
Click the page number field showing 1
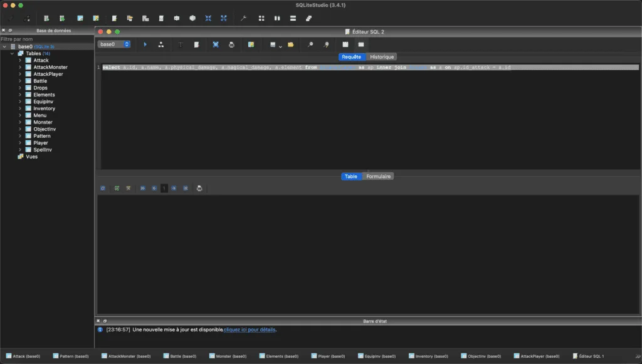click(x=164, y=188)
